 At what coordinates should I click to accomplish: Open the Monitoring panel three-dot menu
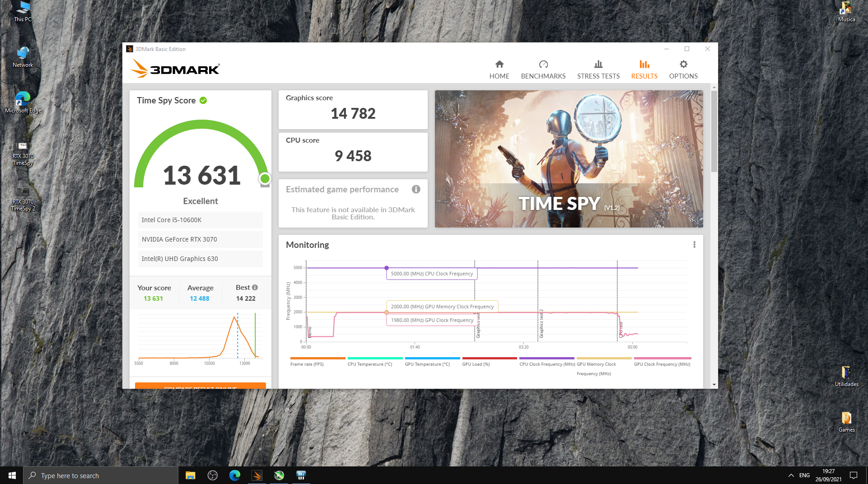click(694, 245)
